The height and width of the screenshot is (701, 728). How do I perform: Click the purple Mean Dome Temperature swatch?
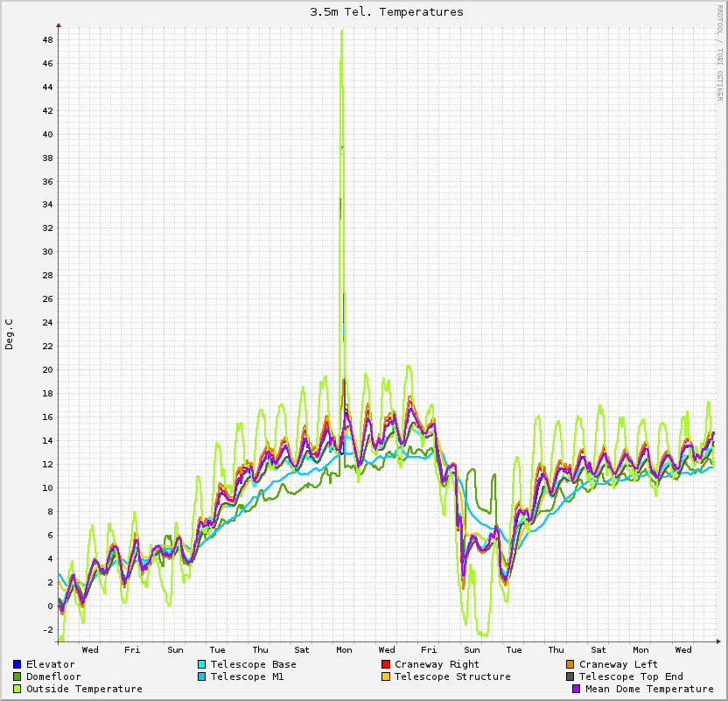click(x=577, y=689)
